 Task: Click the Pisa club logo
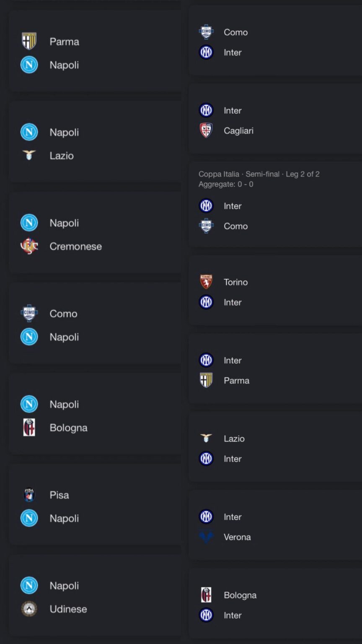pos(29,495)
